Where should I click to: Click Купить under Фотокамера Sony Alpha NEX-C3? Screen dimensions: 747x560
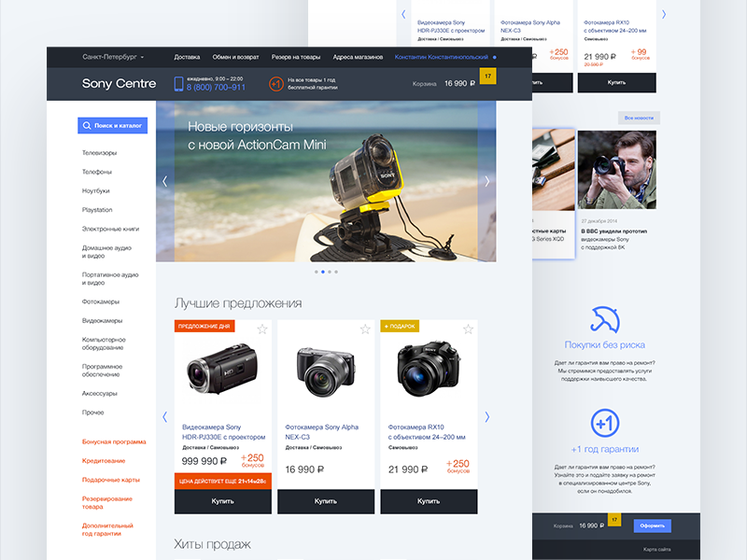(x=326, y=501)
